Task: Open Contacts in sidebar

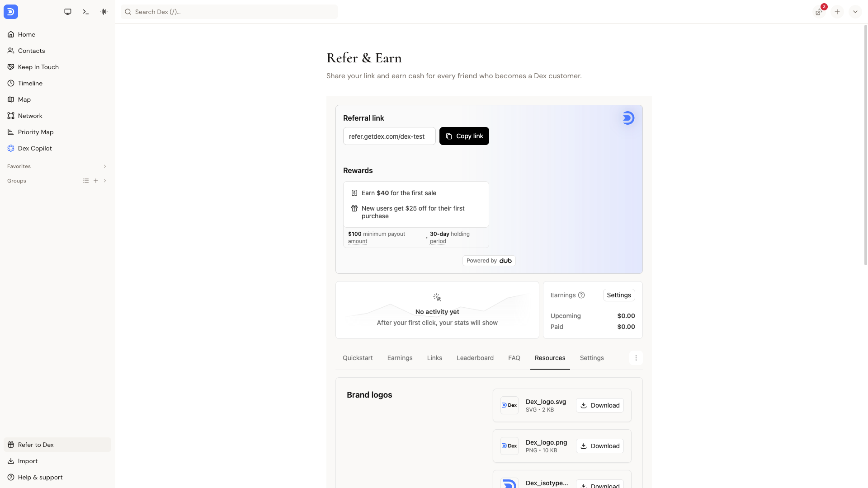Action: point(57,51)
